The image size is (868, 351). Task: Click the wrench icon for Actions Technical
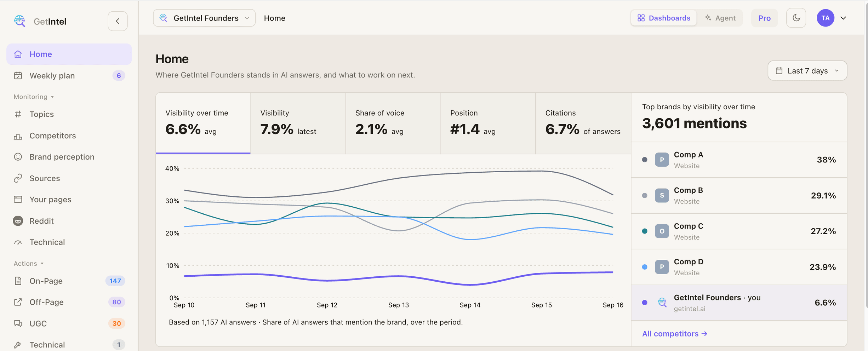(18, 345)
